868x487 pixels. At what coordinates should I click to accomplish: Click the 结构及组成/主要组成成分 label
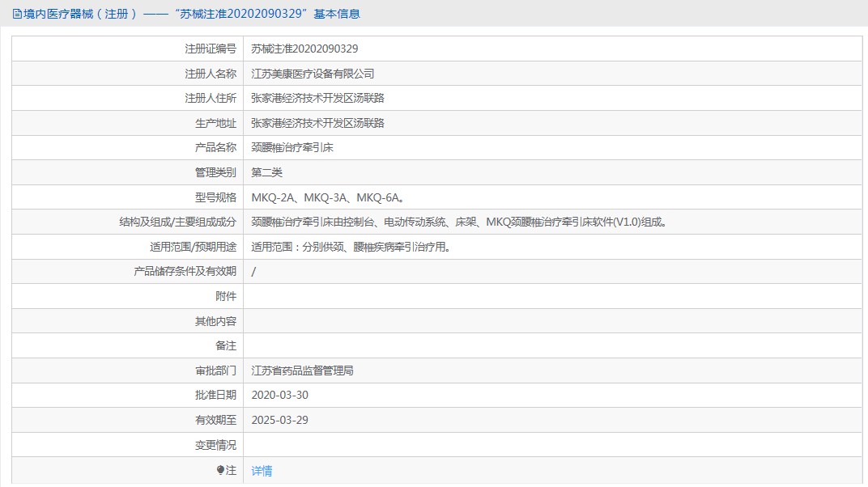177,222
